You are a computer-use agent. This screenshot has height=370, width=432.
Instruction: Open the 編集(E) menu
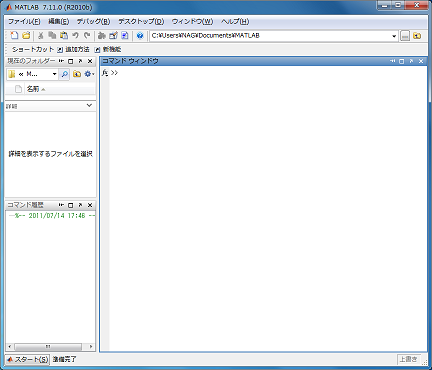(x=59, y=21)
